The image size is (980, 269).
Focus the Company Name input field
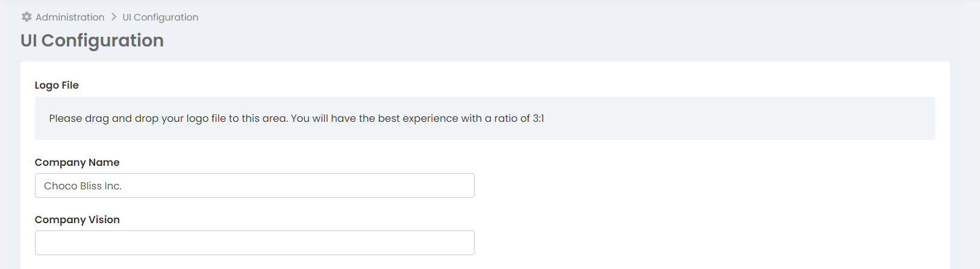coord(254,186)
